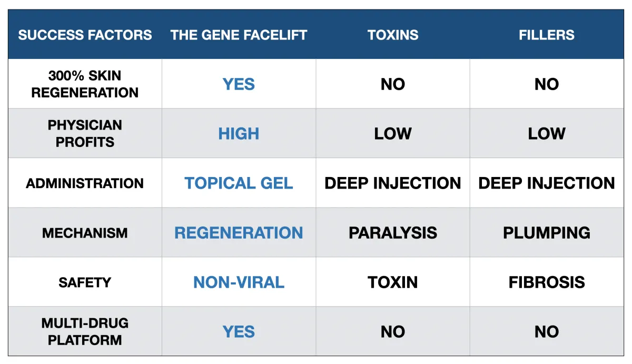Select LOW in the Fillers column
The image size is (632, 364).
click(x=547, y=133)
